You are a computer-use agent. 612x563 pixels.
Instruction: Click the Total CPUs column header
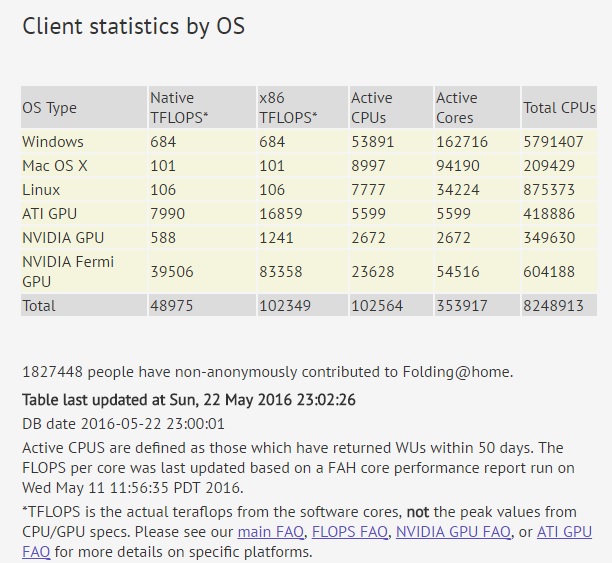(x=559, y=107)
